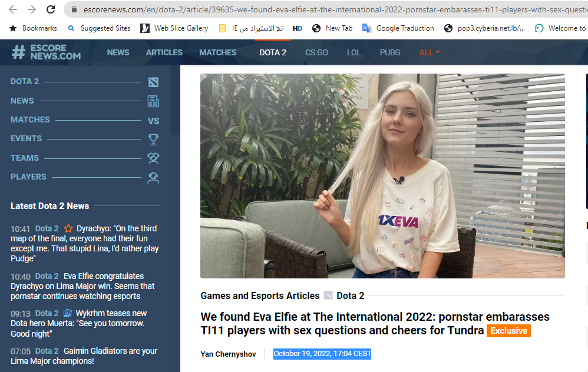
Task: Open the Events trophy icon
Action: (153, 139)
